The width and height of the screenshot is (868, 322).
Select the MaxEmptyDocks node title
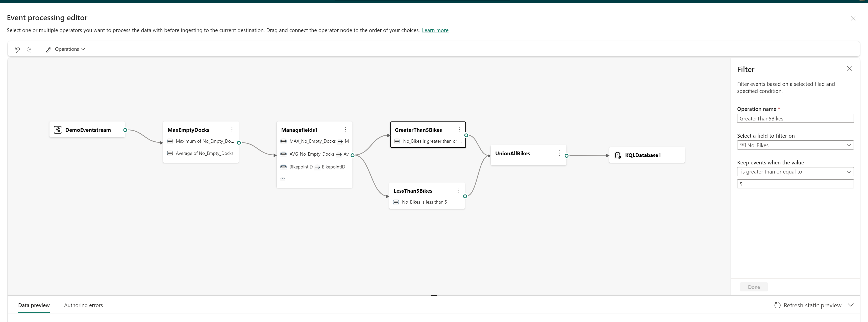(x=188, y=130)
